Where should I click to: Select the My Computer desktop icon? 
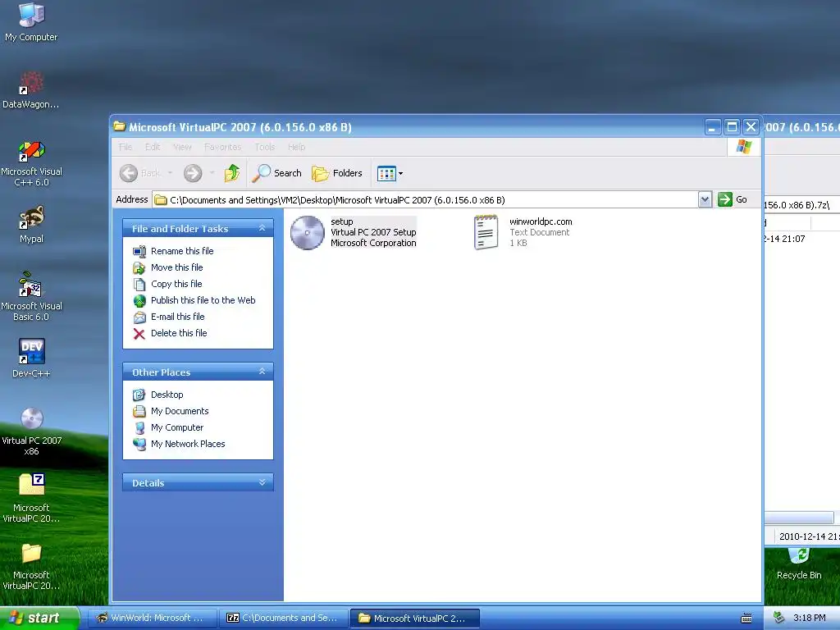click(31, 22)
